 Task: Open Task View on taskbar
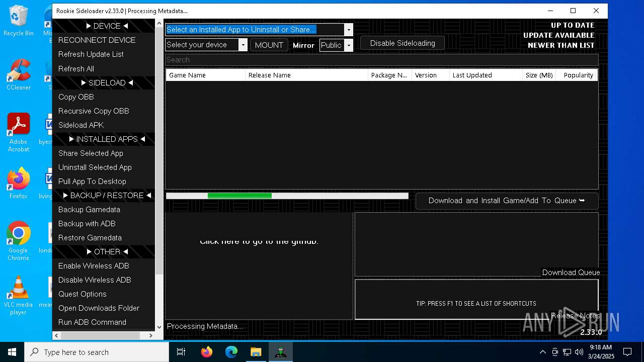181,352
